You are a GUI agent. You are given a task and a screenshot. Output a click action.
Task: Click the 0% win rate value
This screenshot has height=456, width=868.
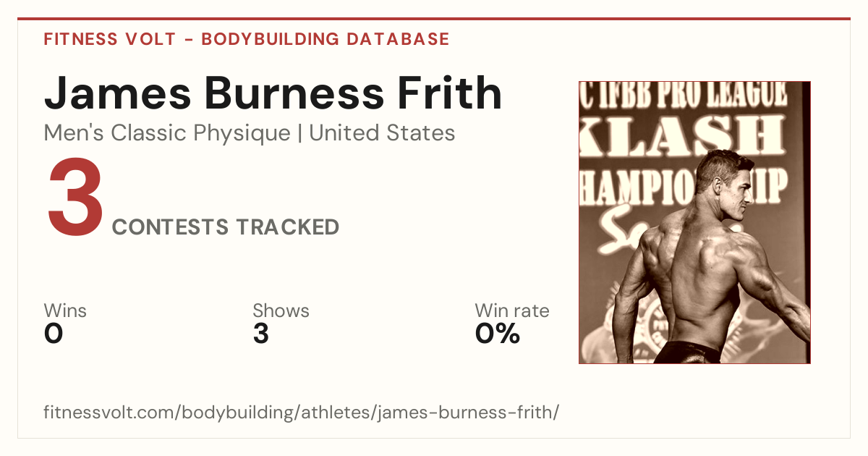click(x=498, y=334)
